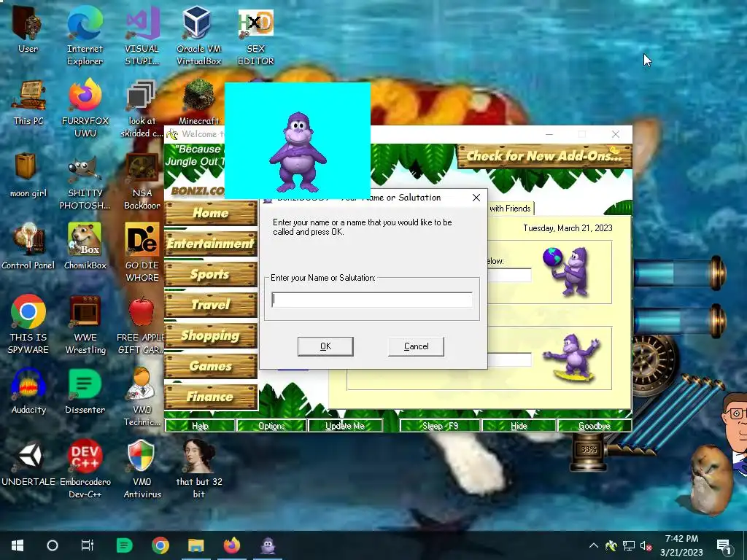
Task: Launch FURRYFOX UWU Firefox icon
Action: pos(85,109)
